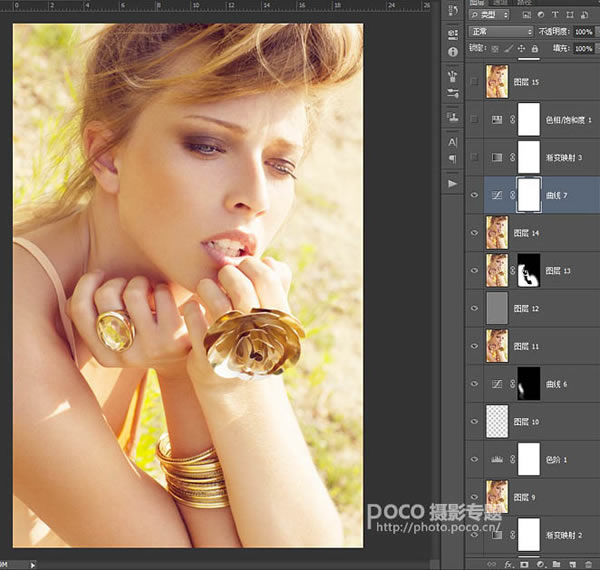Switch to the 通道 channels tab

pos(500,3)
